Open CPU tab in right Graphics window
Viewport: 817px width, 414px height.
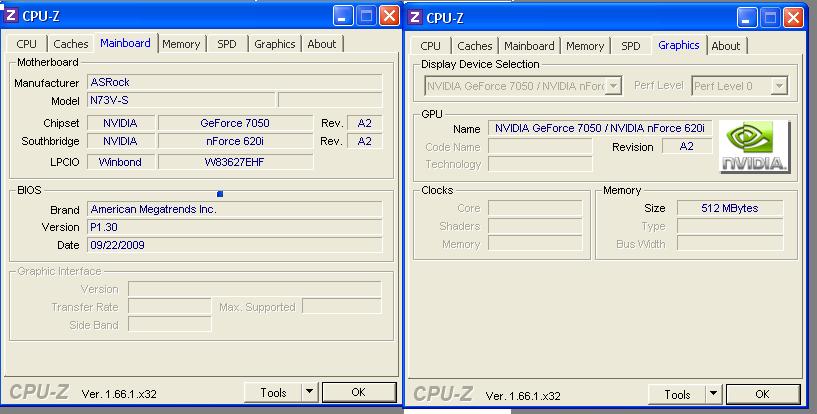point(430,46)
